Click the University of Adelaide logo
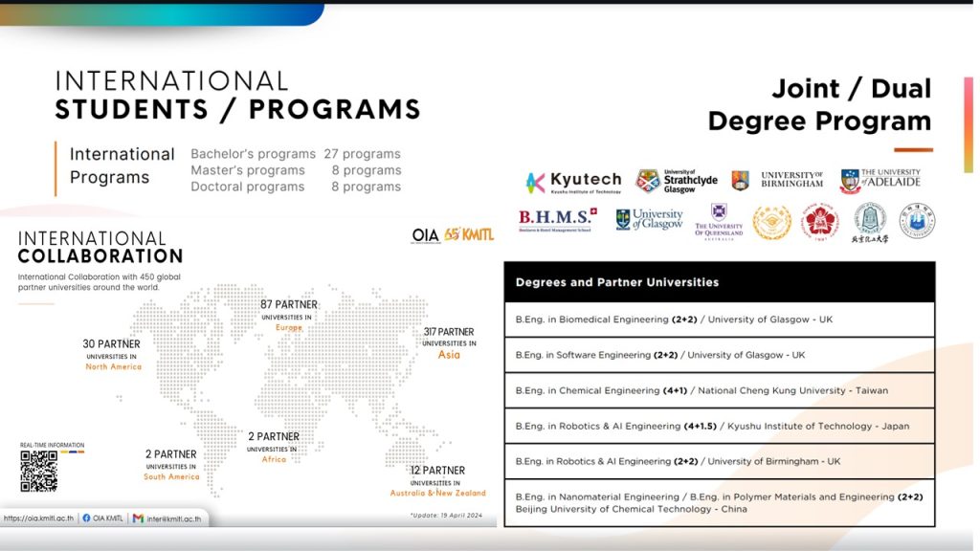Screen dimensions: 980x551 (880, 181)
